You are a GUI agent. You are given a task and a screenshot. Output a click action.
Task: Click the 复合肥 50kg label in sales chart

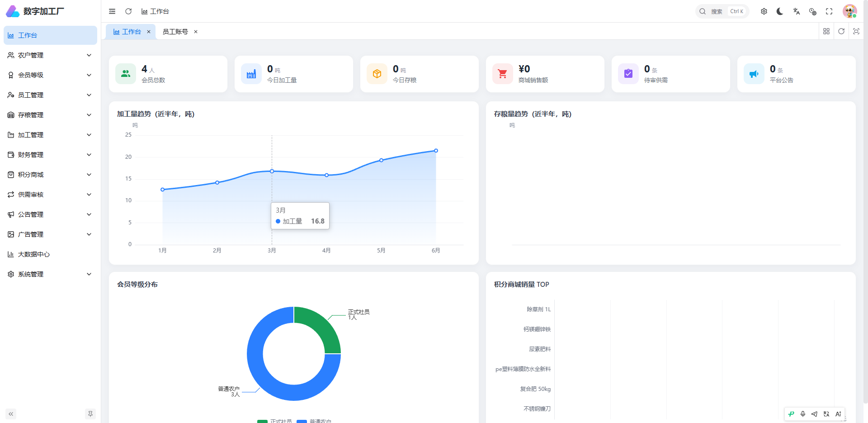[x=535, y=389]
